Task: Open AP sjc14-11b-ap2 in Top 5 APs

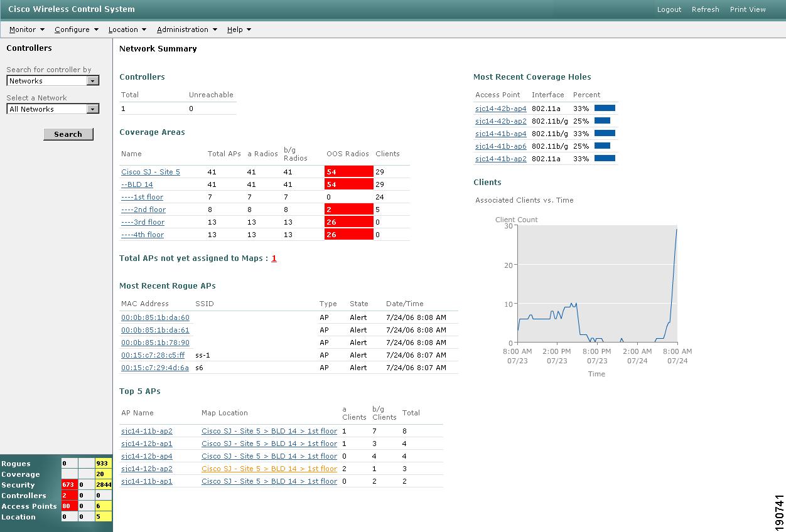Action: 147,431
